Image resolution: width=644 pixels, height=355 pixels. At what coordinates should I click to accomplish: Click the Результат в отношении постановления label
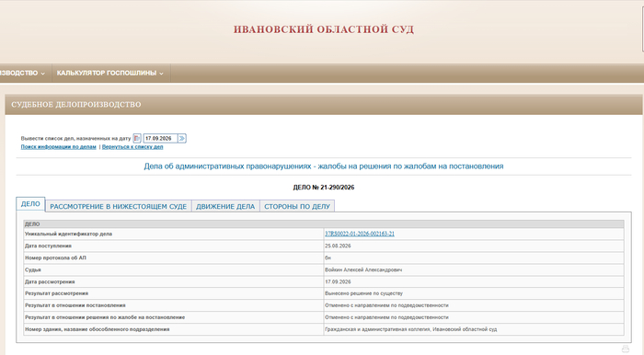pos(75,305)
